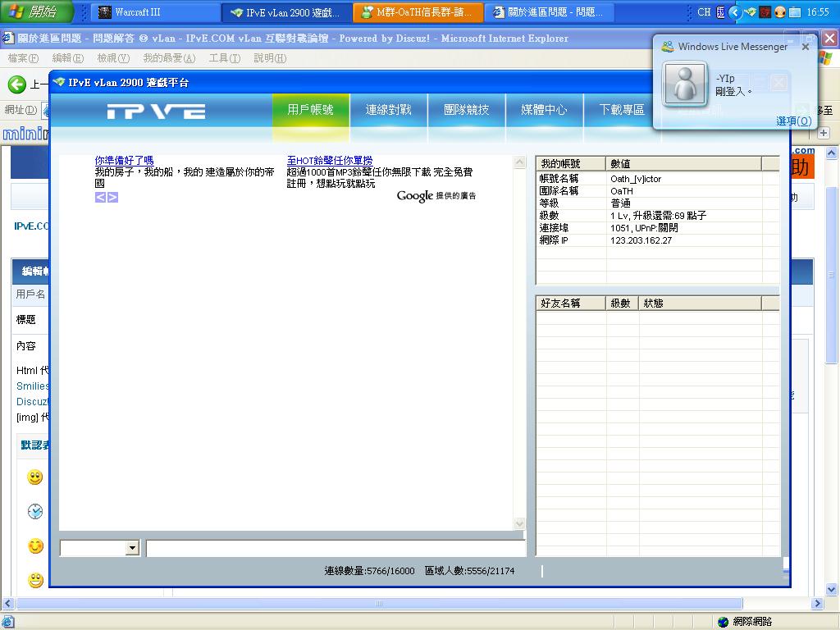Open the 至HOT鈴聲任你單撈 ad link

[x=330, y=160]
